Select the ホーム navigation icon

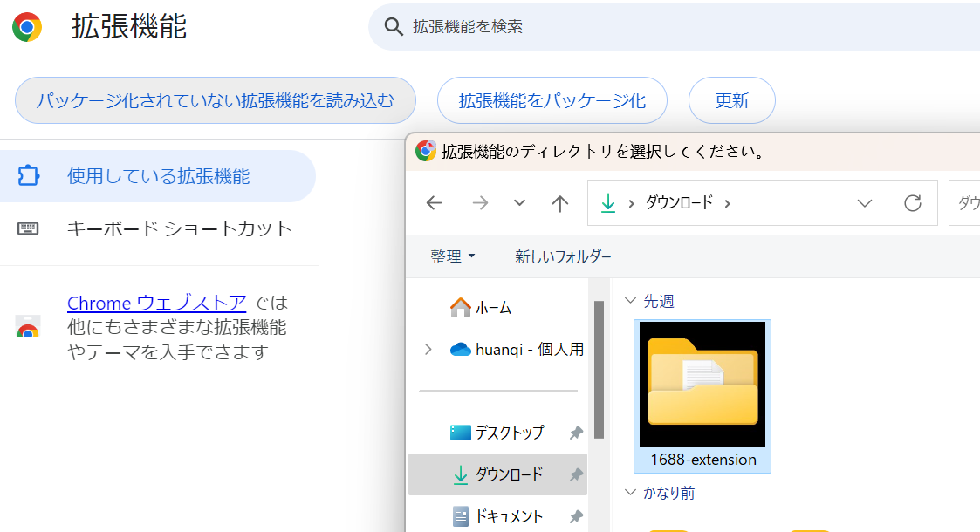coord(461,307)
